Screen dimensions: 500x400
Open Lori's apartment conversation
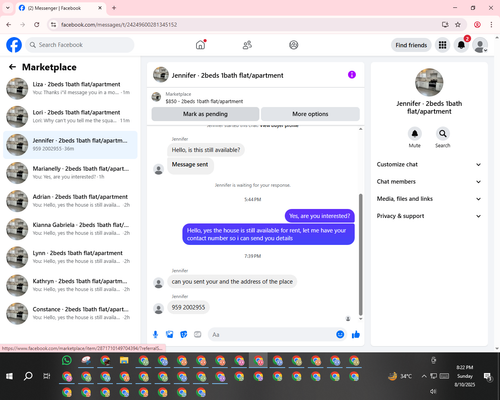point(70,116)
